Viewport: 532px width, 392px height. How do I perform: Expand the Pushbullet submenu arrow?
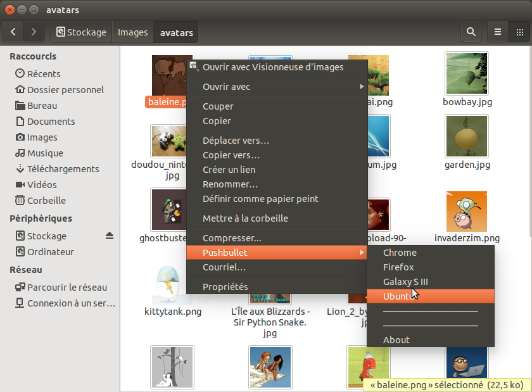(x=362, y=253)
